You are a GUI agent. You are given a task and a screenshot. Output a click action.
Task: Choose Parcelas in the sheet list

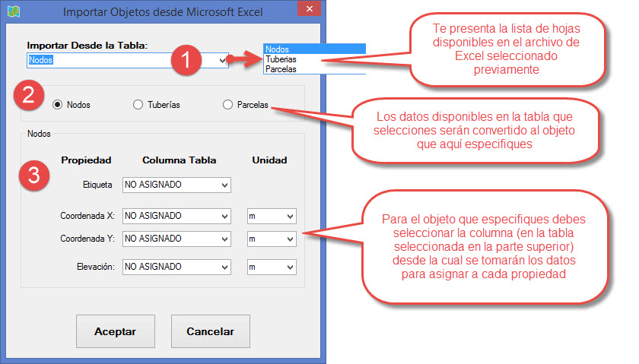click(x=315, y=69)
